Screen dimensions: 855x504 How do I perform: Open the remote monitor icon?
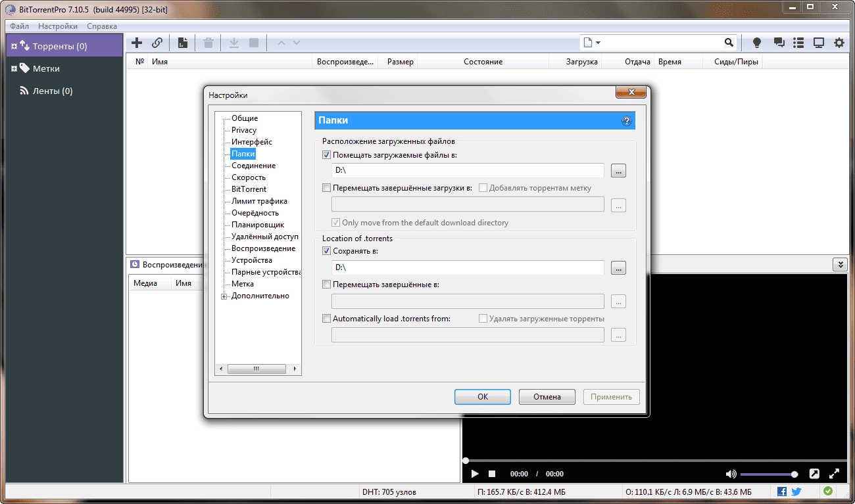(819, 43)
